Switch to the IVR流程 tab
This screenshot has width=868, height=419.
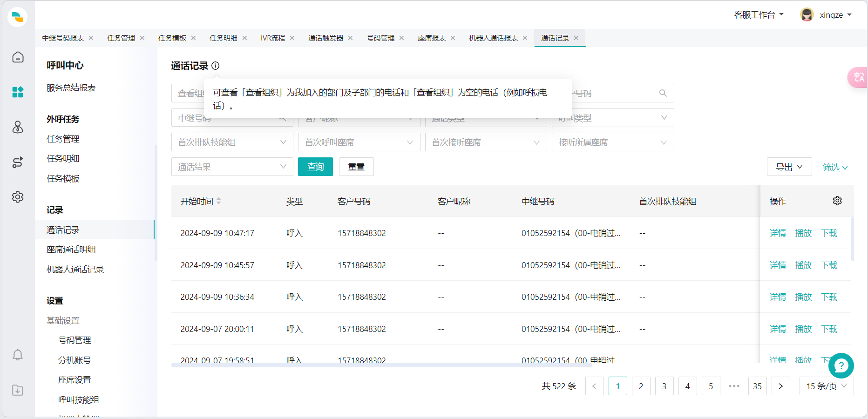(273, 38)
